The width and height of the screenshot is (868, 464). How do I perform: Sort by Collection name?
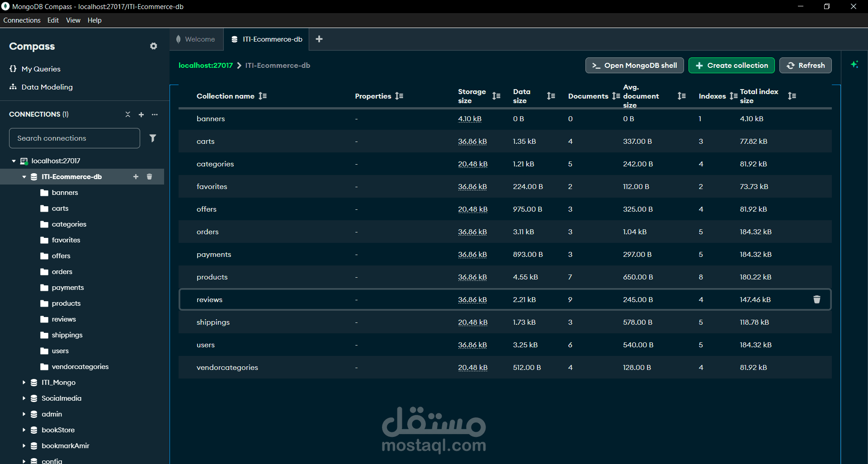tap(263, 96)
